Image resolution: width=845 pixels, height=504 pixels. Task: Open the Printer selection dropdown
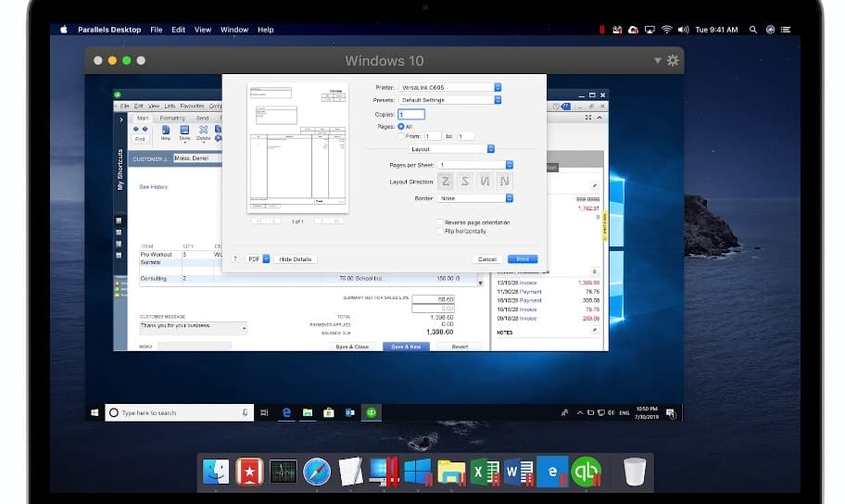coord(450,87)
